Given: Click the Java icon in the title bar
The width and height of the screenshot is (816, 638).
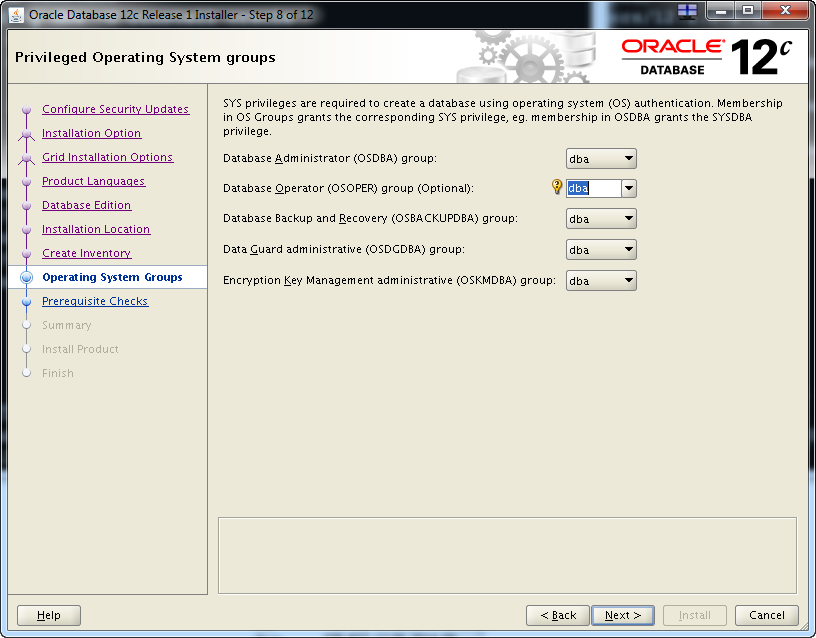Looking at the screenshot, I should pos(16,15).
